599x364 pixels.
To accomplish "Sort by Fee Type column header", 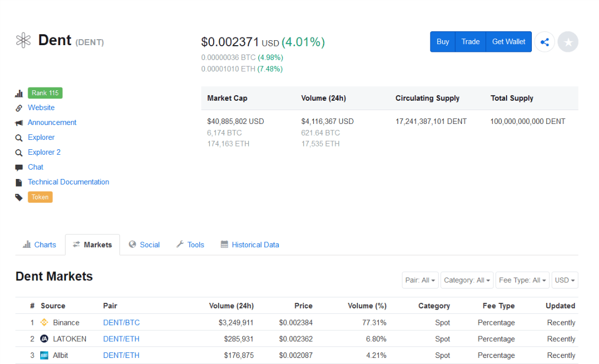I will point(499,306).
